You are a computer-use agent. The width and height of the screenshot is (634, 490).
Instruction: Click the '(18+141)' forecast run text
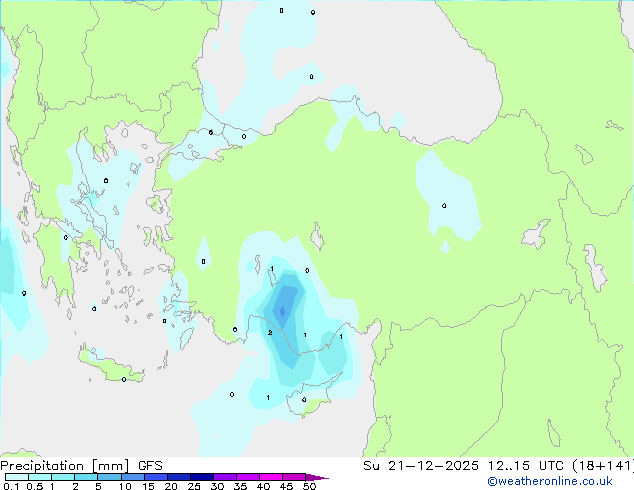[603, 466]
